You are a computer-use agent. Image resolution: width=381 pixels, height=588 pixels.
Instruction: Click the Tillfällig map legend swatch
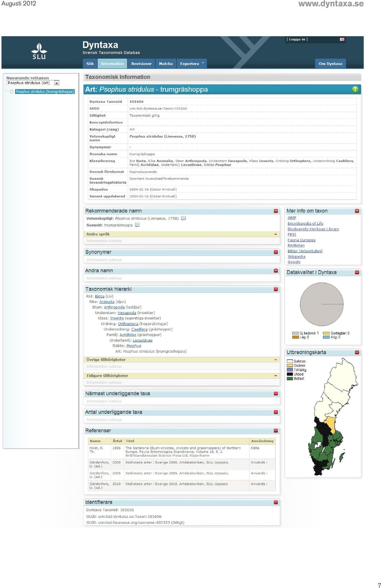(x=290, y=370)
